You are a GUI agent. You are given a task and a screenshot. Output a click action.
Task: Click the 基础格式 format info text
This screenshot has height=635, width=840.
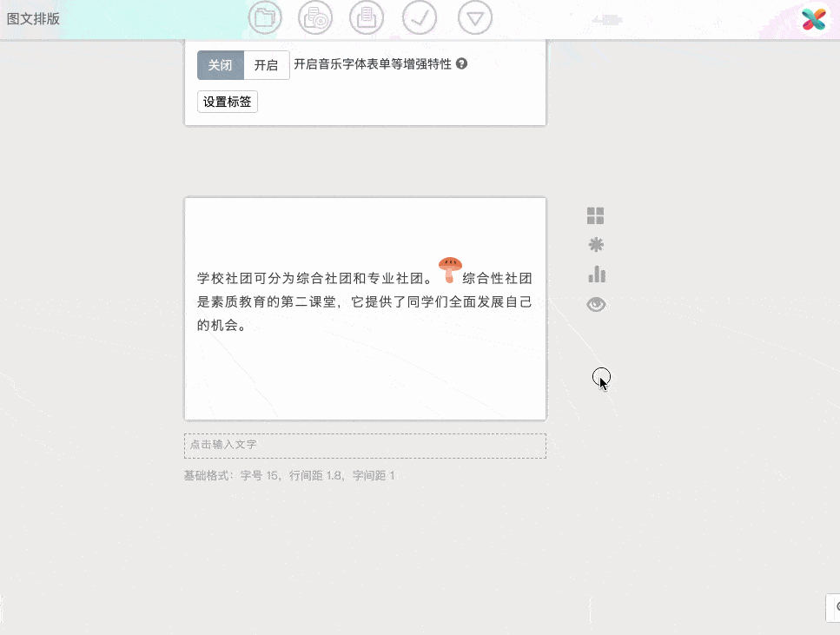pyautogui.click(x=289, y=475)
